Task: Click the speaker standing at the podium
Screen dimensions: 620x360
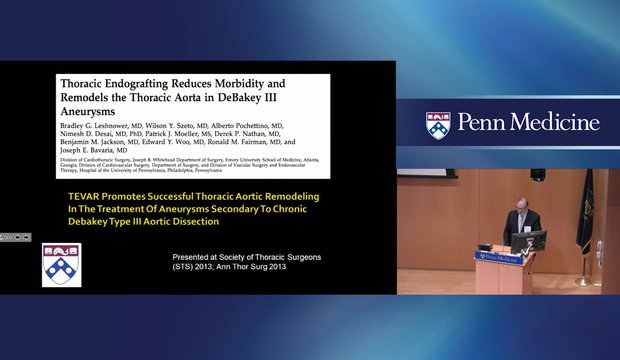Action: [x=521, y=221]
